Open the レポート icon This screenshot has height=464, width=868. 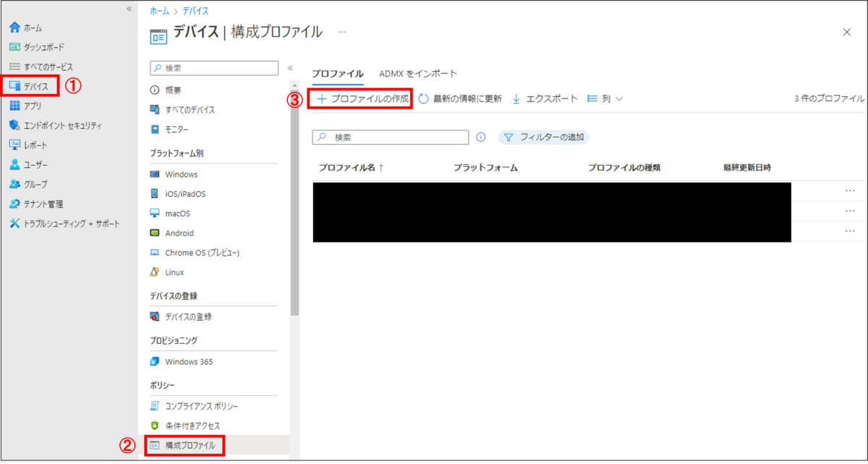pos(14,145)
